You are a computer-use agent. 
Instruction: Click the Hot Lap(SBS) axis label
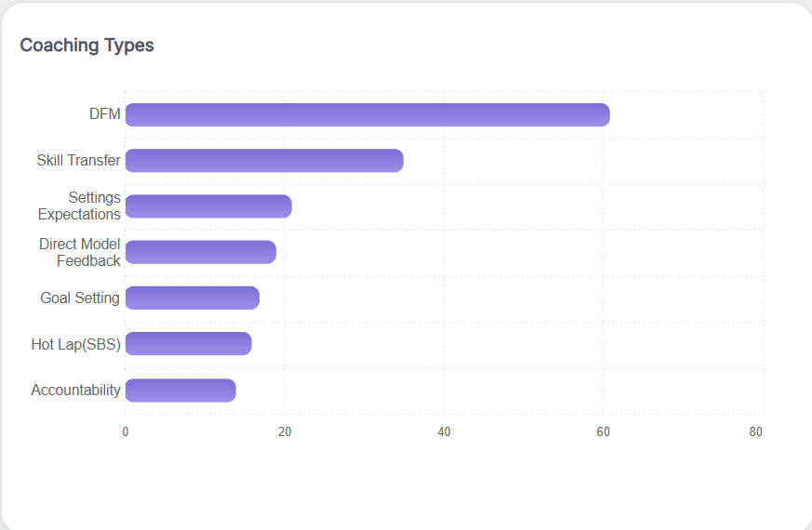(75, 344)
